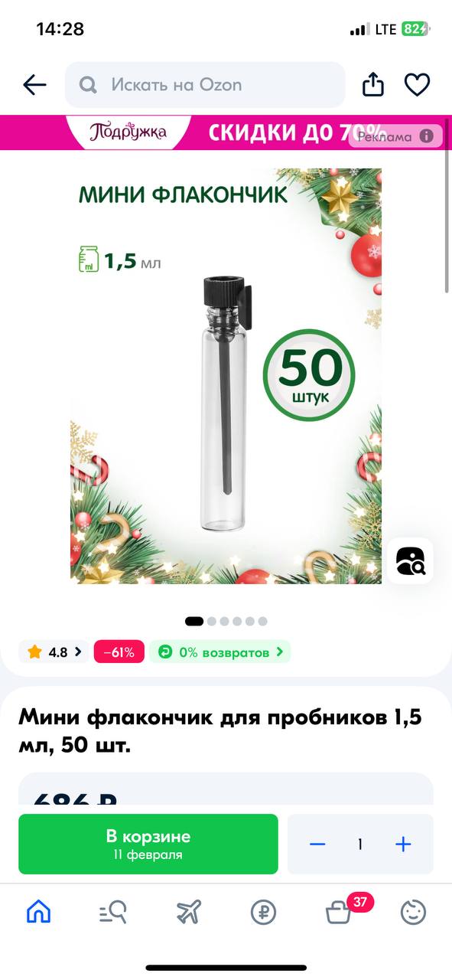Tap the -61% discount badge
Viewport: 452px width, 980px height.
(x=119, y=652)
